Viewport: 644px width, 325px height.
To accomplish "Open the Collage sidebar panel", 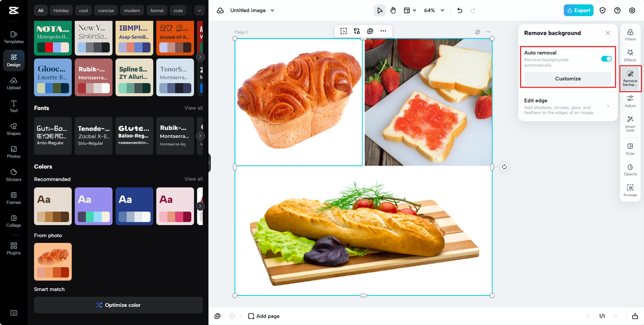I will [14, 221].
